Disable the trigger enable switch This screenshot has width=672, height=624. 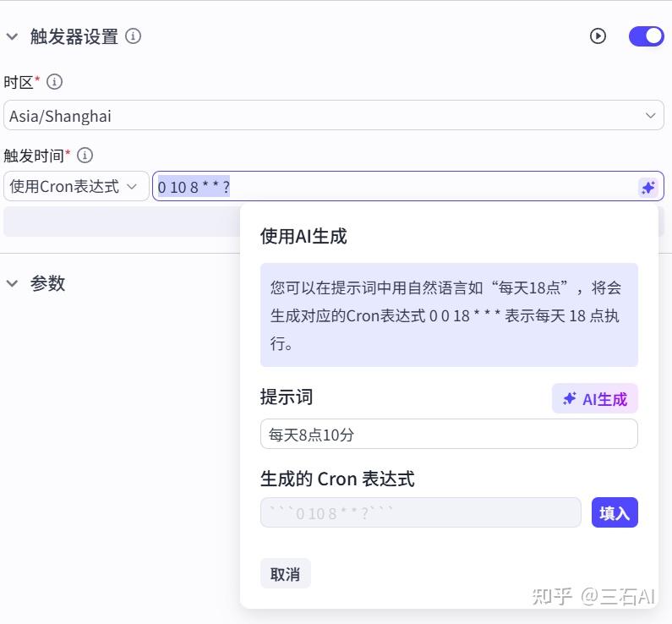click(x=646, y=36)
